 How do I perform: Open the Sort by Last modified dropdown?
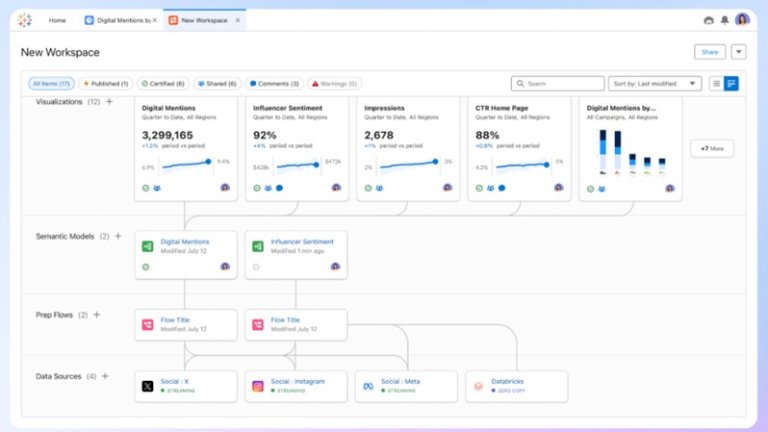coord(654,84)
